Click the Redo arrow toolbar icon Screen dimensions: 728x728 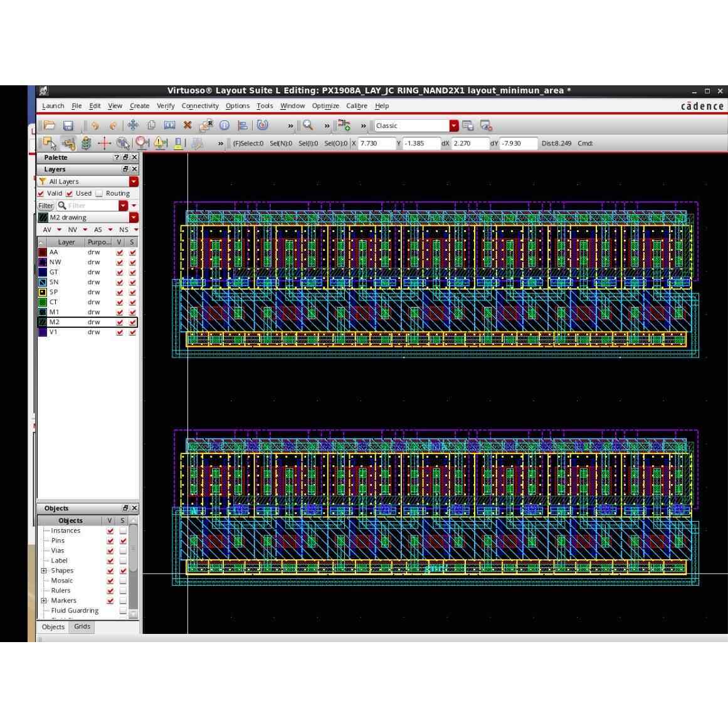point(113,125)
